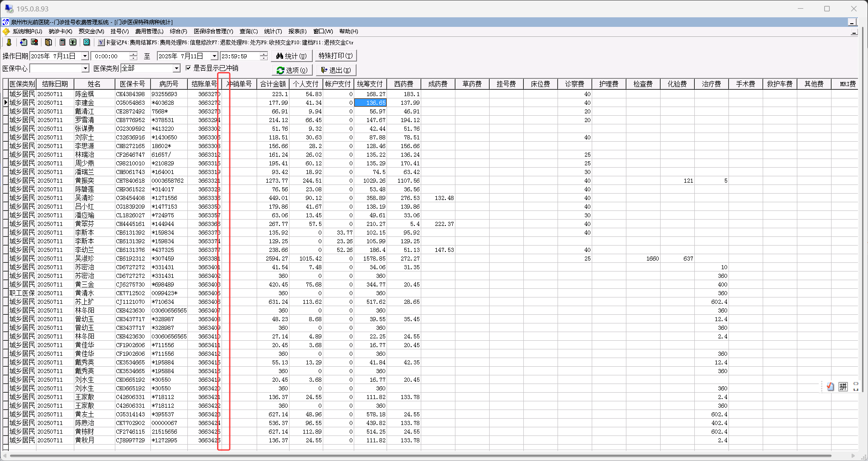Click the 特殊打印(T) button

pyautogui.click(x=335, y=56)
